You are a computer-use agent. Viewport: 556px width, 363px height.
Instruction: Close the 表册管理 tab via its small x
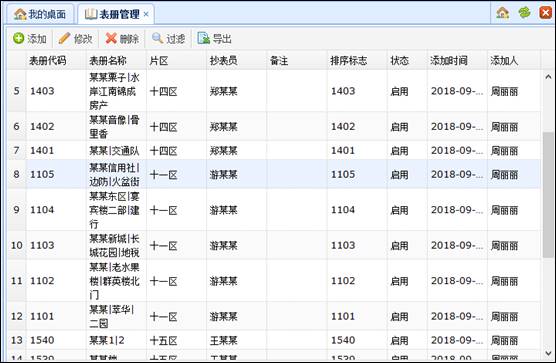[146, 15]
